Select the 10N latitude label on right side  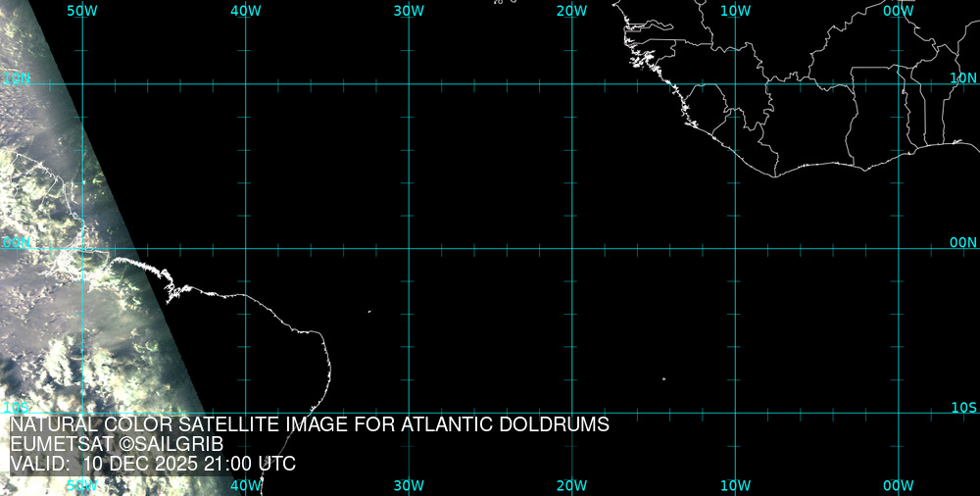[963, 77]
